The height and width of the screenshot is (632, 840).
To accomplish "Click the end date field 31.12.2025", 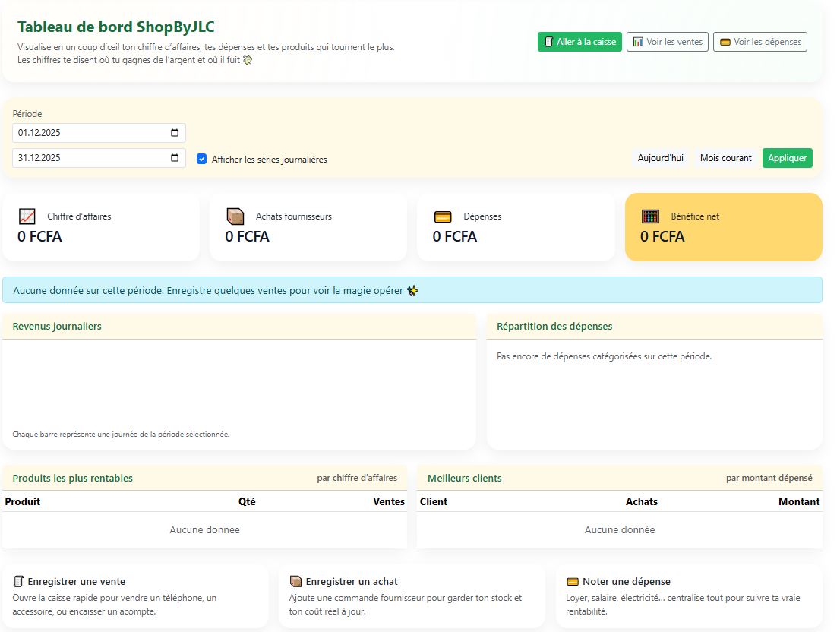I will (84, 158).
